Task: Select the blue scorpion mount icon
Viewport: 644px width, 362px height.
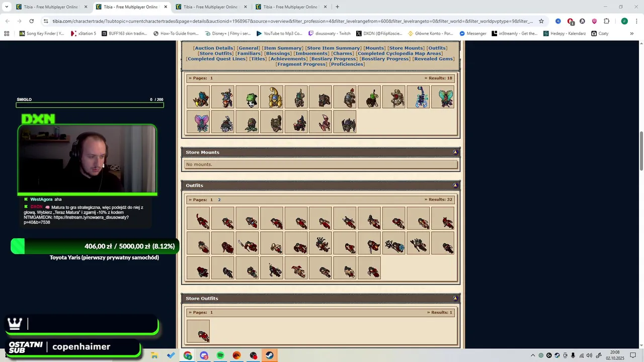Action: tap(419, 97)
